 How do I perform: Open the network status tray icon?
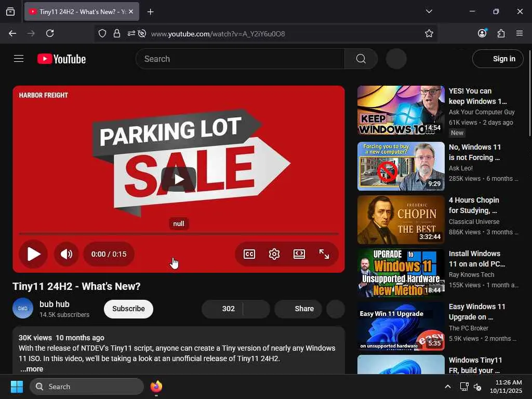[464, 387]
